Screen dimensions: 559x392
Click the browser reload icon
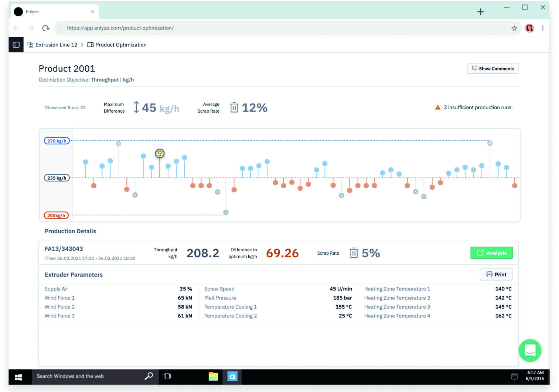46,28
